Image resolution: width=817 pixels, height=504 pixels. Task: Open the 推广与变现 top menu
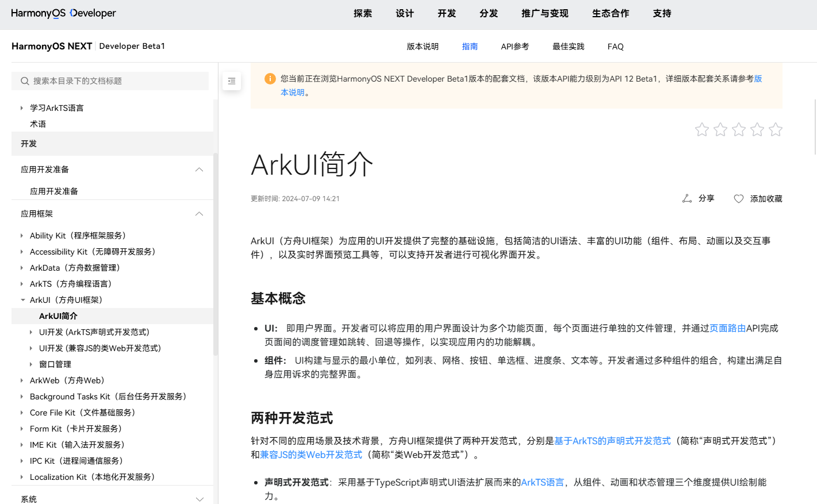545,13
